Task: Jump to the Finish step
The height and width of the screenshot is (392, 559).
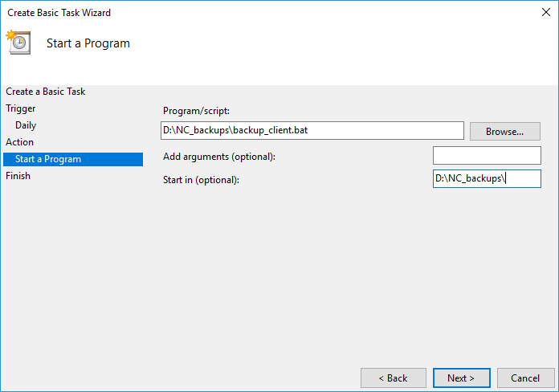Action: [x=18, y=176]
